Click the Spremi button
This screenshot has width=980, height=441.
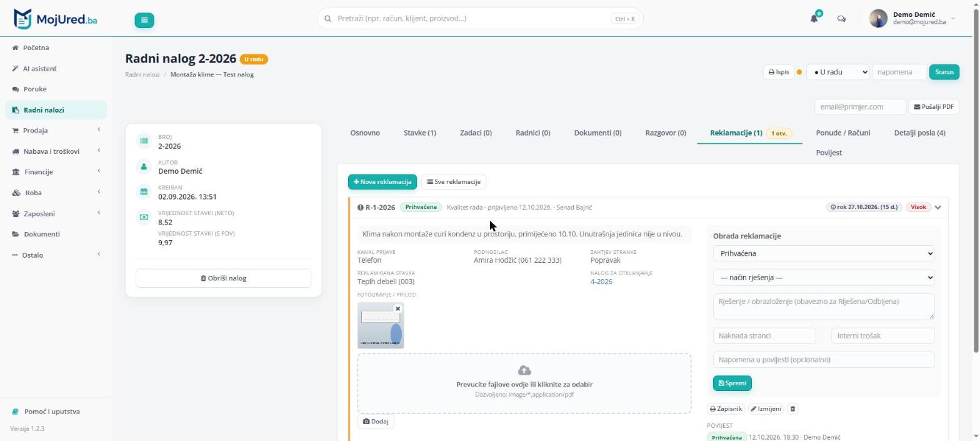pyautogui.click(x=732, y=383)
